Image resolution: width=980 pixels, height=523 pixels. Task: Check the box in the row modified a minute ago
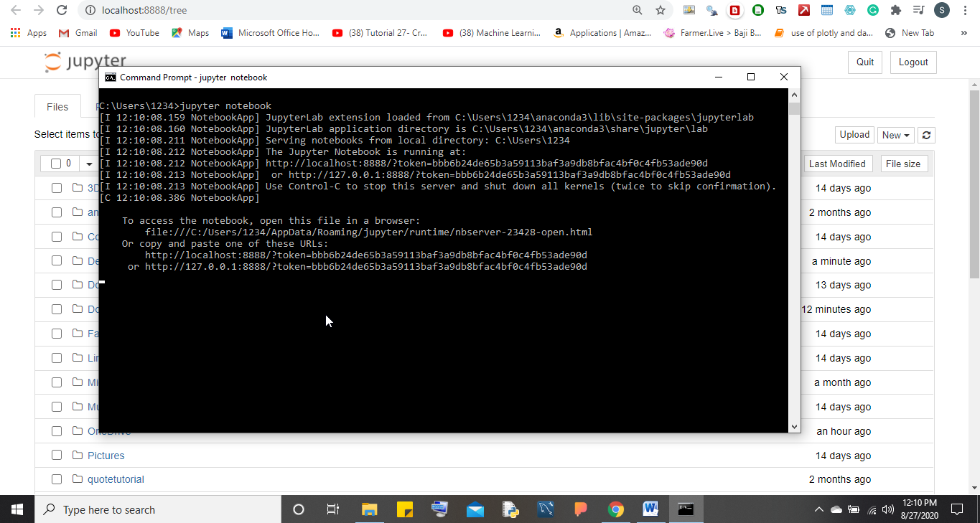coord(56,261)
